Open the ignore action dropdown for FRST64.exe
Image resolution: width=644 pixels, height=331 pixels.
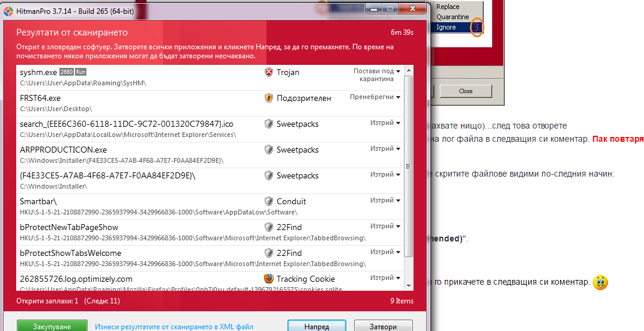pyautogui.click(x=375, y=97)
